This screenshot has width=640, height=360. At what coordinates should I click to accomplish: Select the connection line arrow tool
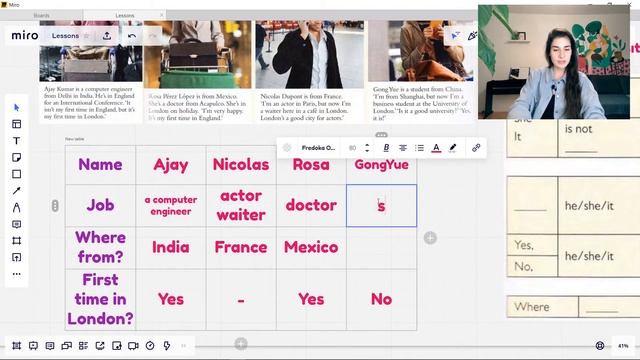(x=16, y=191)
